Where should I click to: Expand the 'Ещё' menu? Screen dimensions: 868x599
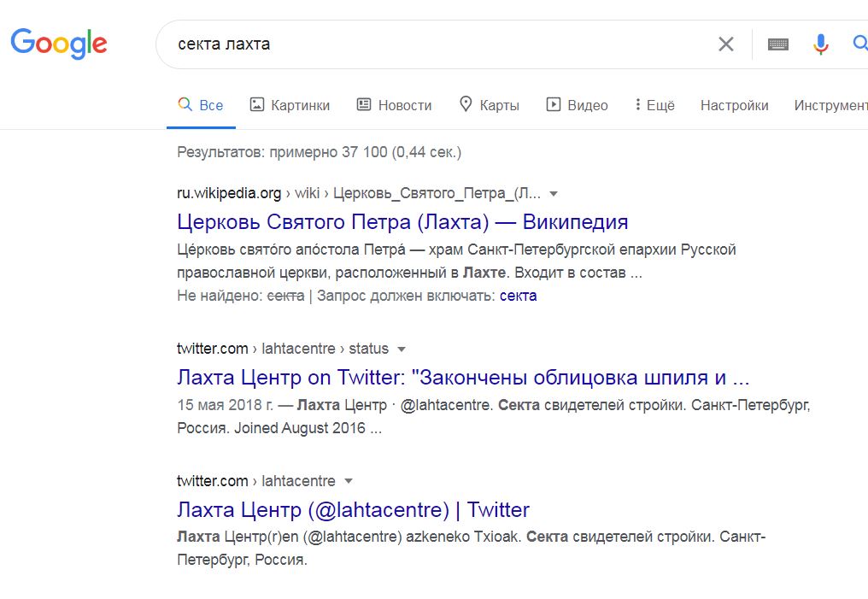(x=655, y=105)
